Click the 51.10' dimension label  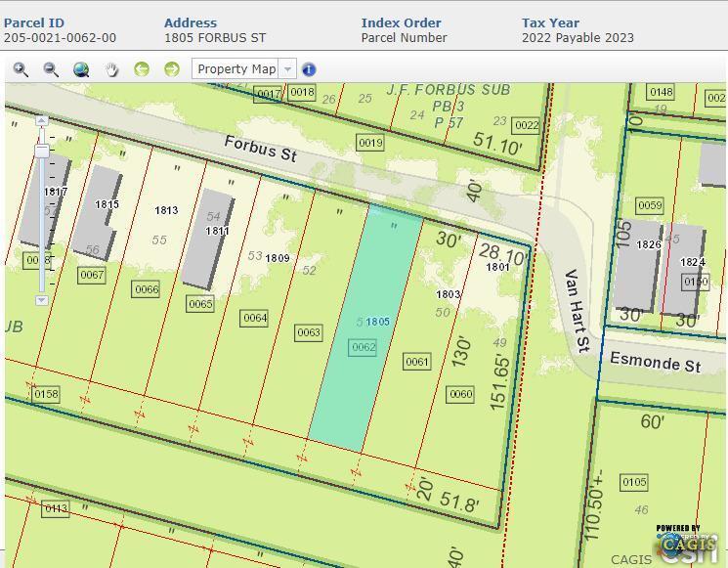[x=497, y=144]
